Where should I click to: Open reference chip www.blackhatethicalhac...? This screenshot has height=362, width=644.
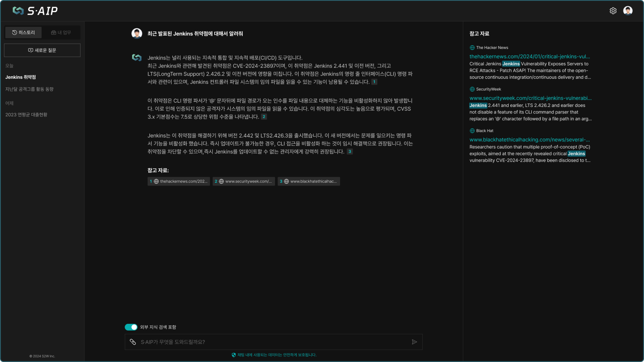309,181
